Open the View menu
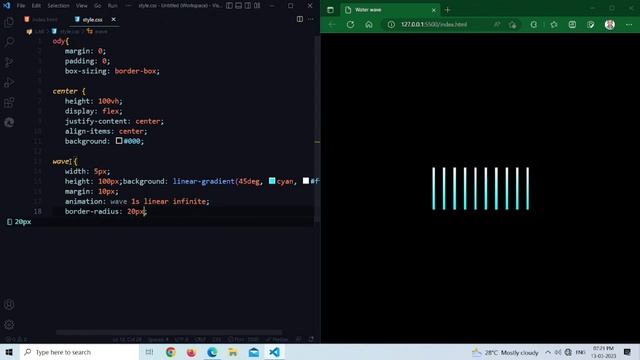 pyautogui.click(x=82, y=6)
